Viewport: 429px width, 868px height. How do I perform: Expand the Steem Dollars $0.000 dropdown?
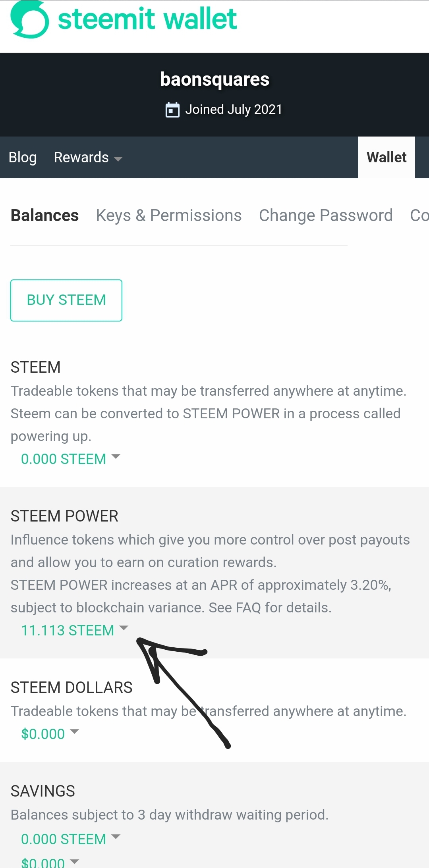click(x=50, y=734)
